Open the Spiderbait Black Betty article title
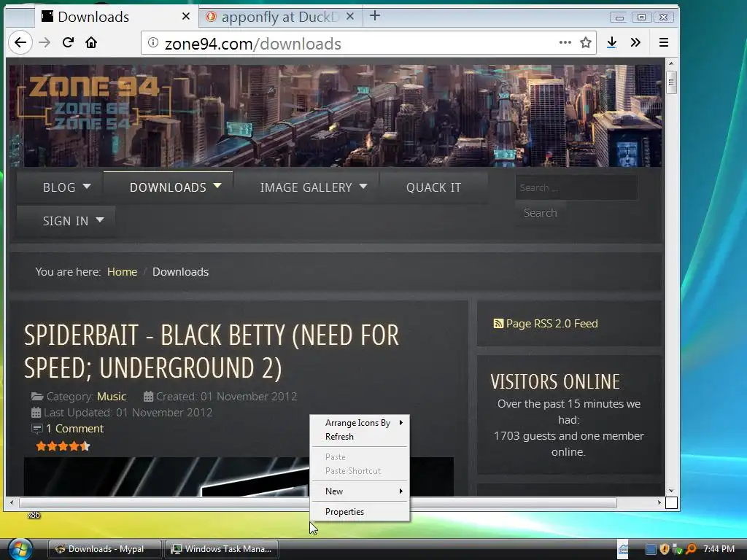Viewport: 747px width, 560px height. [x=212, y=351]
